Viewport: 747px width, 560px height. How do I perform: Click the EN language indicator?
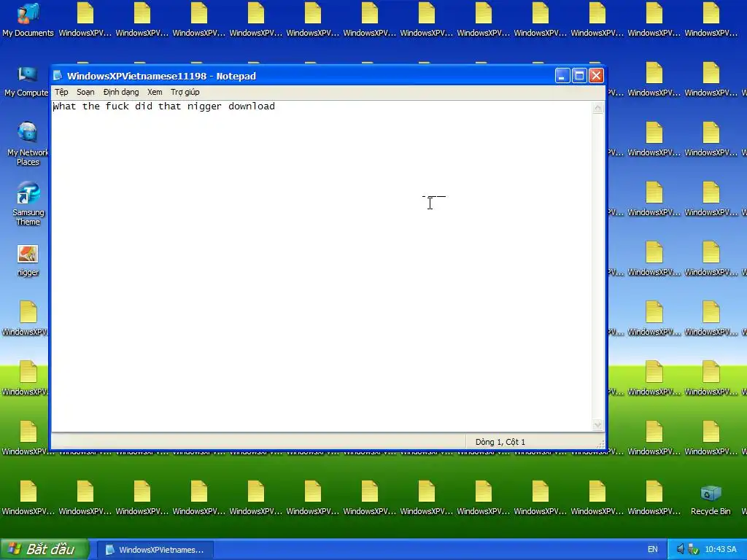653,549
